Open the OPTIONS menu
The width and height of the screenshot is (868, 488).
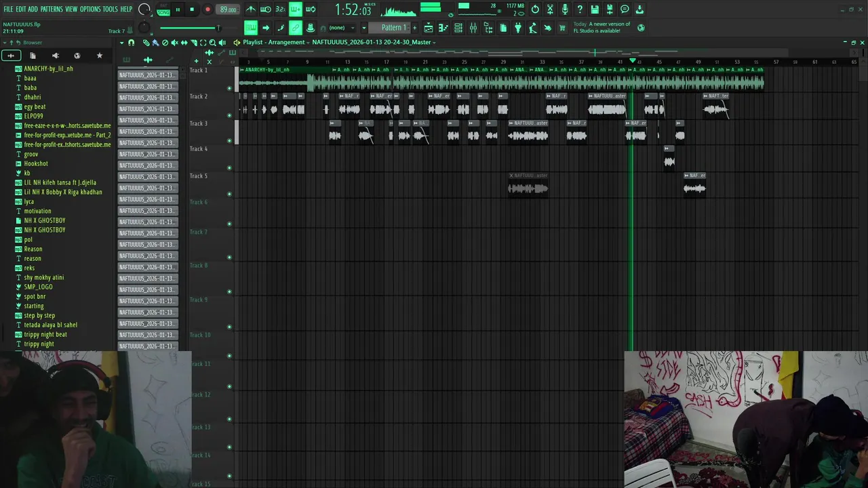[x=90, y=9]
